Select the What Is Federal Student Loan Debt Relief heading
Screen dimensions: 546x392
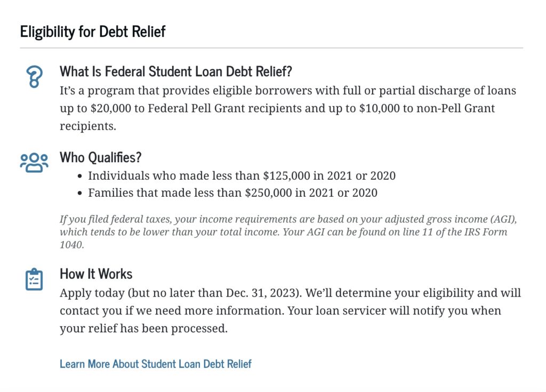coord(176,71)
